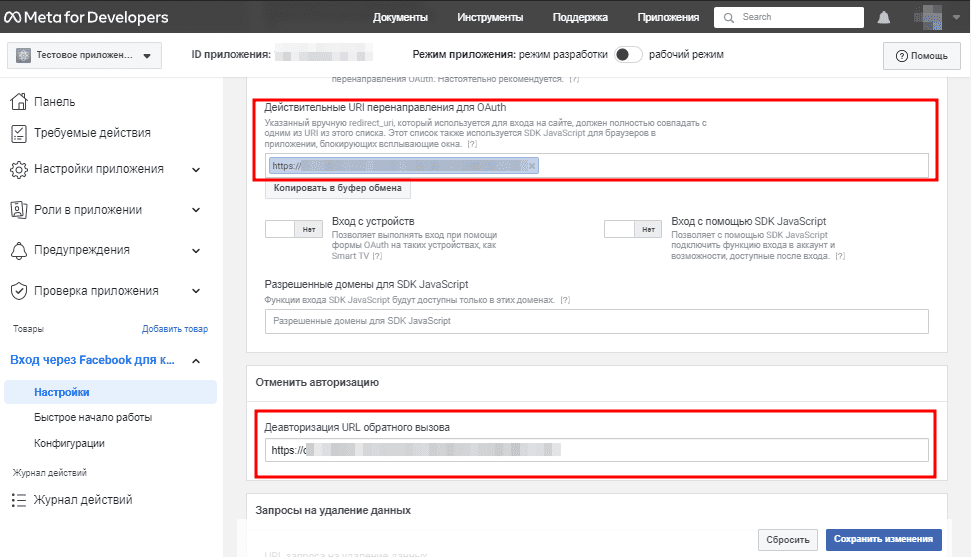Click the Журнал действий list icon

pos(19,500)
